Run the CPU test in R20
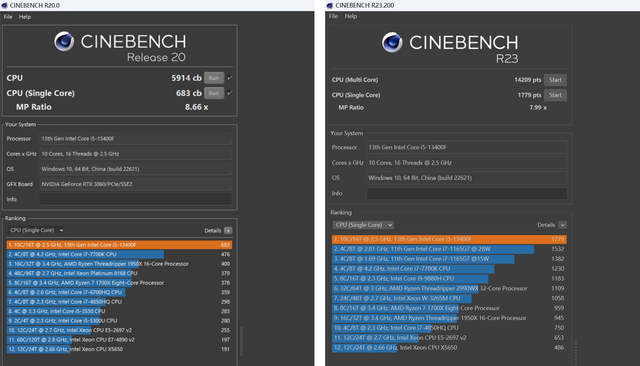Image resolution: width=640 pixels, height=366 pixels. (214, 78)
